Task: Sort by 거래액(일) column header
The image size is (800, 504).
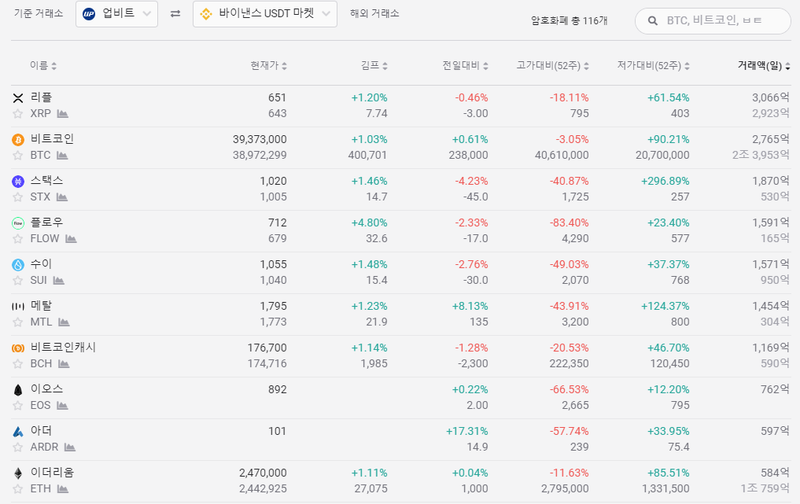Action: (x=763, y=65)
